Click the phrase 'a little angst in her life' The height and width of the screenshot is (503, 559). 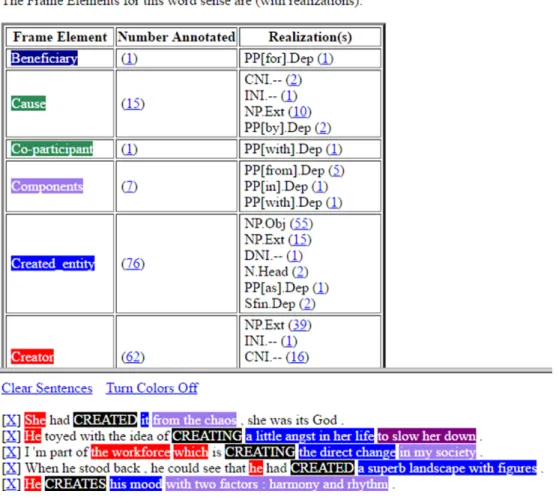[309, 436]
